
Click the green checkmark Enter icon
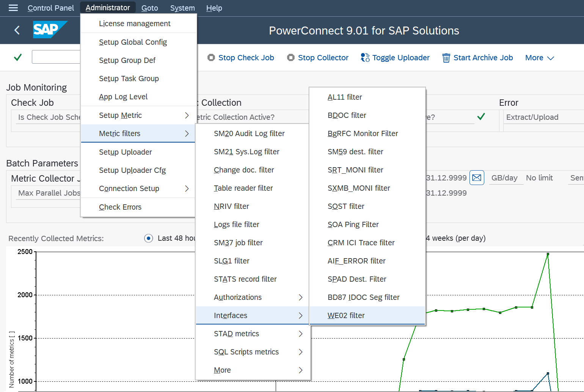click(18, 57)
